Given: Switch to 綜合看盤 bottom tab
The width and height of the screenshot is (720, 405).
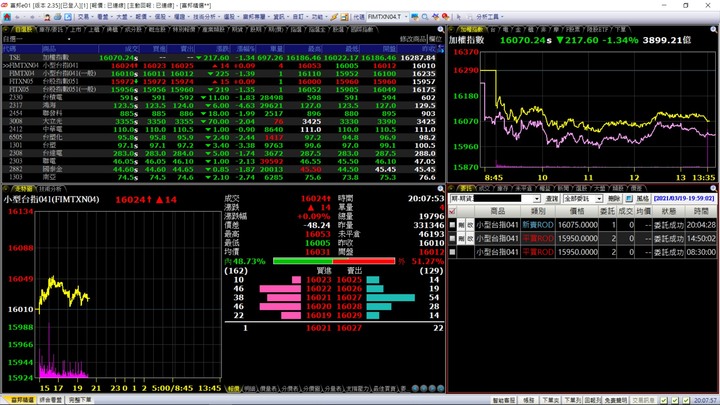Looking at the screenshot, I should 51,400.
